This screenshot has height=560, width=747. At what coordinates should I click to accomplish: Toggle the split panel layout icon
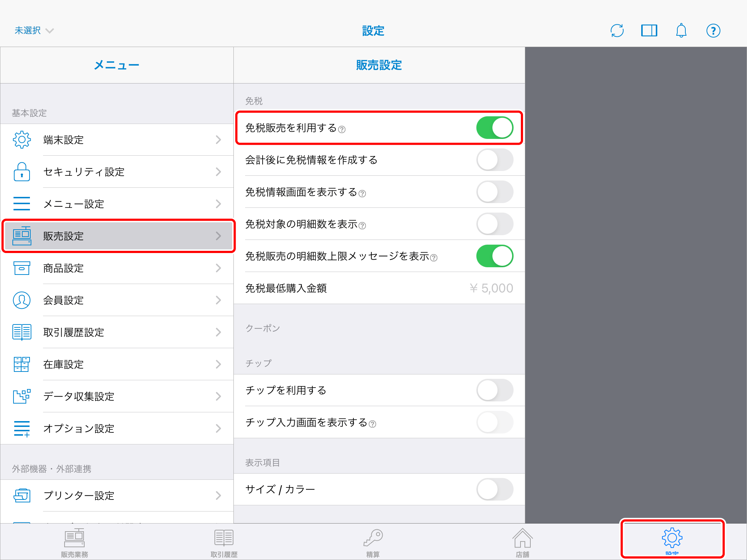click(649, 31)
